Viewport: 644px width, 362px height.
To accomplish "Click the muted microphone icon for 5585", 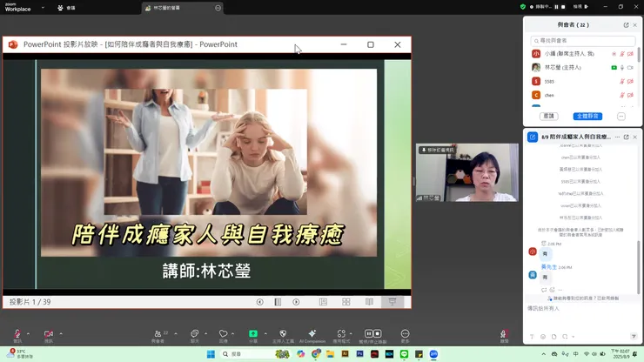I will [x=622, y=82].
